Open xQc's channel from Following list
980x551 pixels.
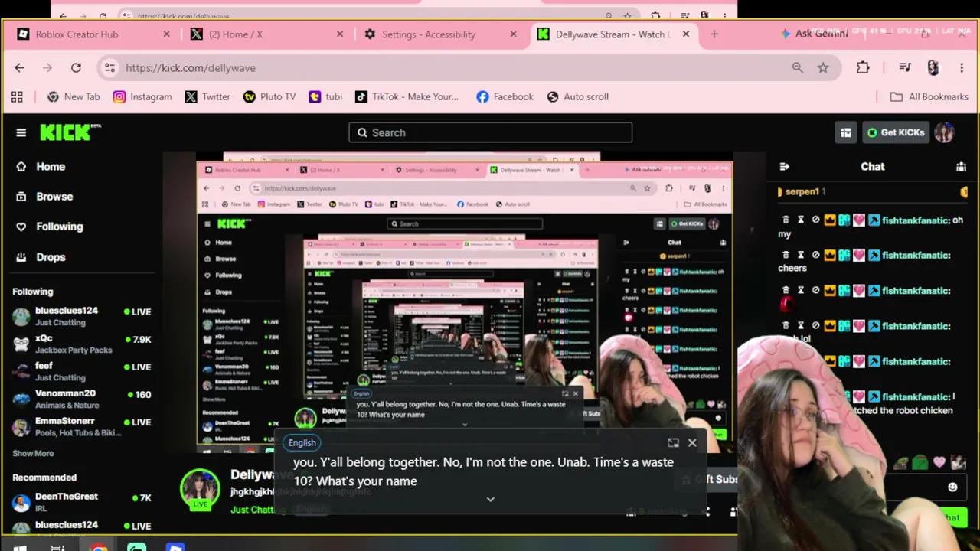pyautogui.click(x=82, y=344)
